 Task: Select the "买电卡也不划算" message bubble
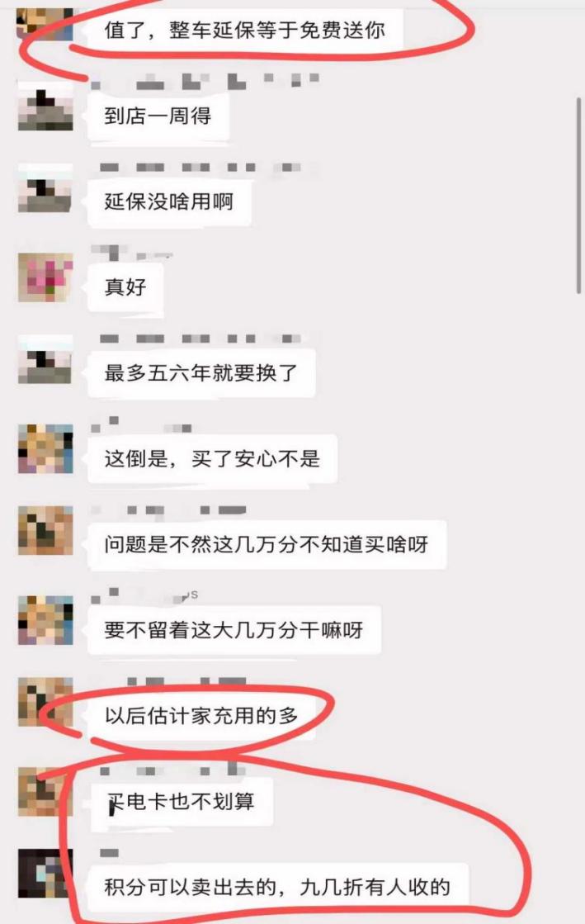point(181,802)
